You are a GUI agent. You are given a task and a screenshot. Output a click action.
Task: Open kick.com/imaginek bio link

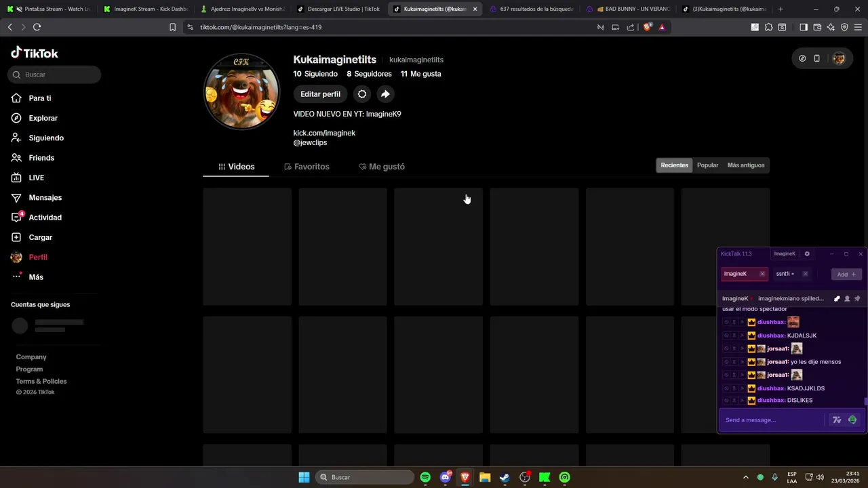pos(324,133)
